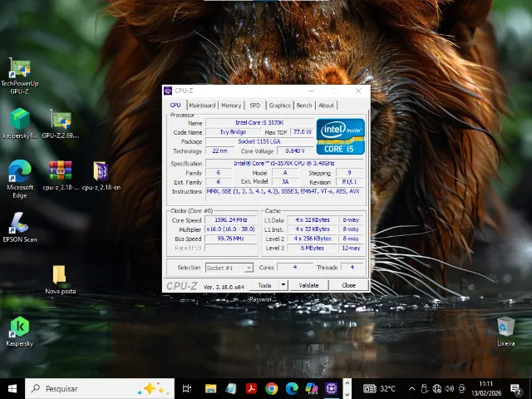Click the Tools button

(x=264, y=285)
